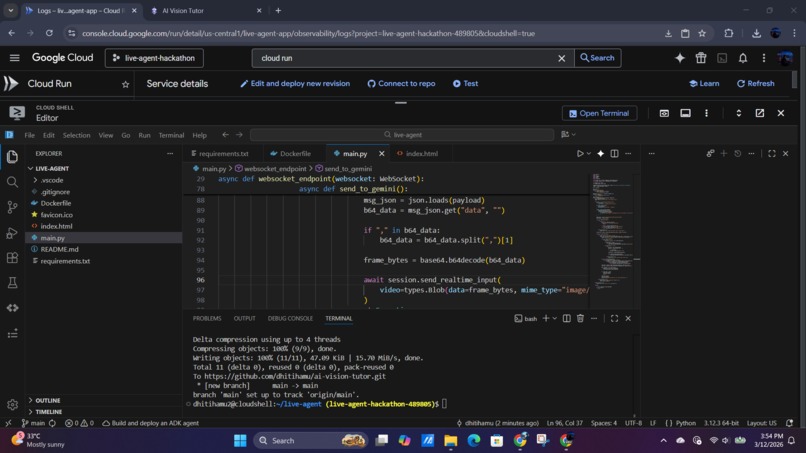Split the editor to the right

click(x=614, y=153)
